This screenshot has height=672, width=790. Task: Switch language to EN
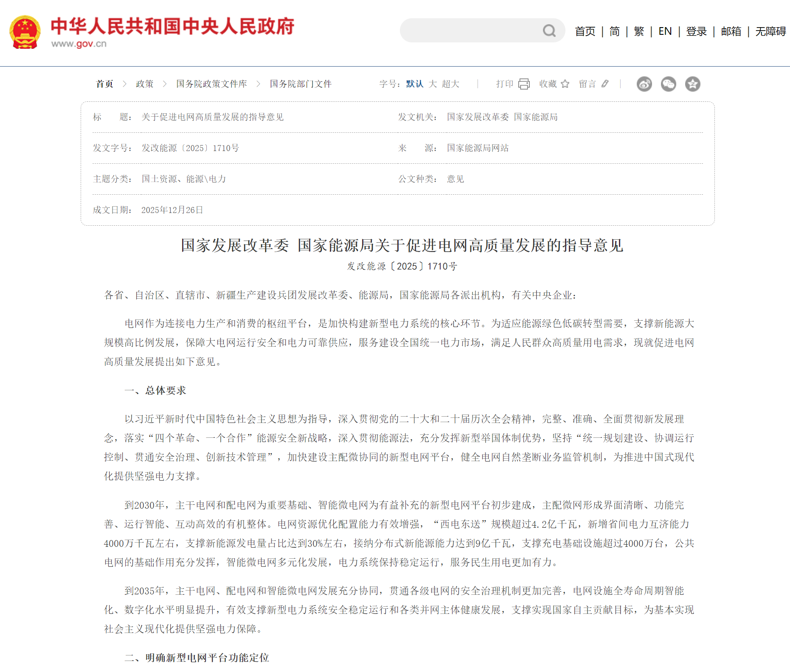[x=665, y=31]
